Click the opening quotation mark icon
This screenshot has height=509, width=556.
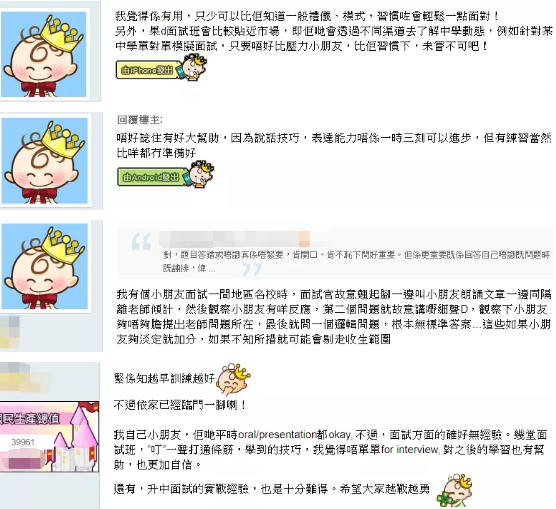click(141, 242)
